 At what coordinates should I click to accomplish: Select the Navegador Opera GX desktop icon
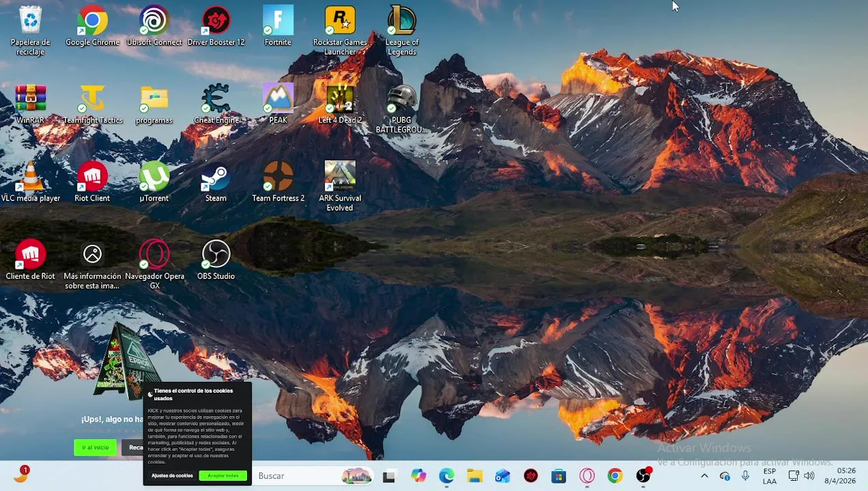click(x=154, y=265)
